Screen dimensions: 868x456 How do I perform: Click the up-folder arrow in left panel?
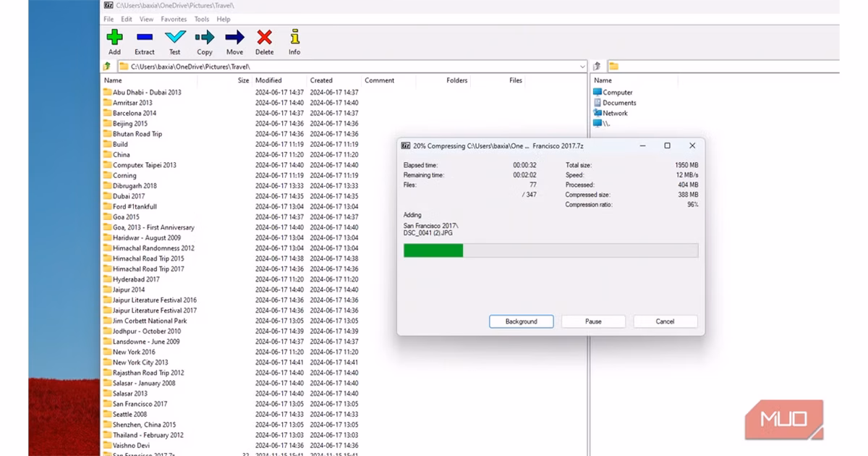pyautogui.click(x=107, y=66)
